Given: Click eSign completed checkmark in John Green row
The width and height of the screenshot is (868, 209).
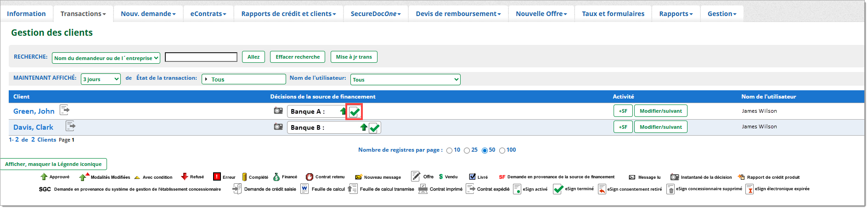Looking at the screenshot, I should 354,112.
